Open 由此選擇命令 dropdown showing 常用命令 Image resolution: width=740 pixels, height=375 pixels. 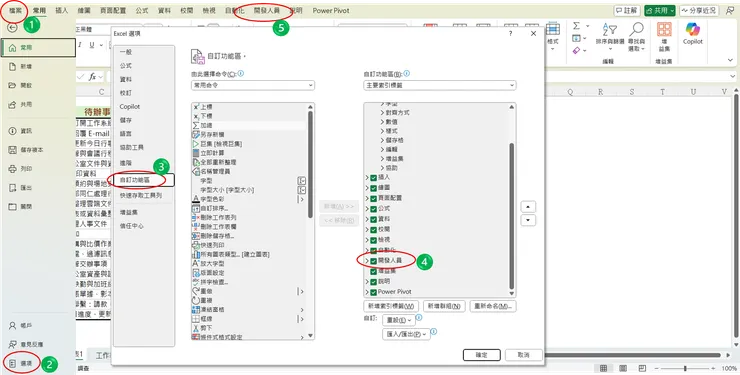(x=252, y=85)
